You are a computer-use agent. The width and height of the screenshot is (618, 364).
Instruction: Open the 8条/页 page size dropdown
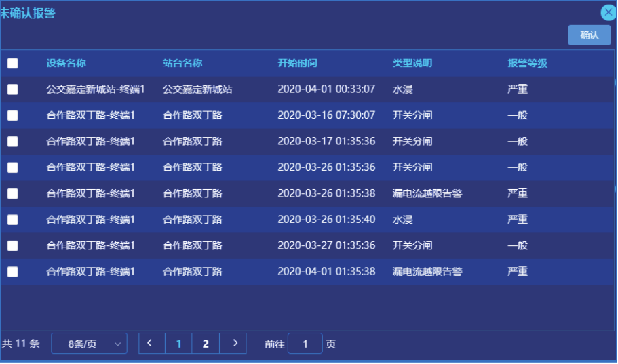[x=89, y=344]
